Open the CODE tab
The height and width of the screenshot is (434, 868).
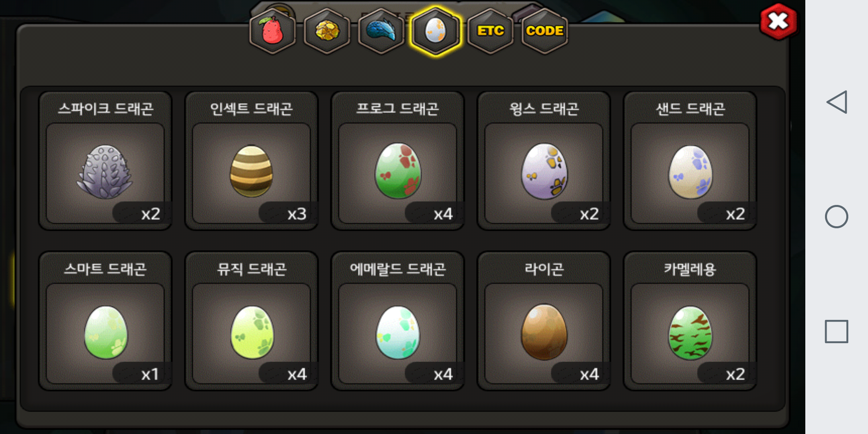(x=545, y=31)
